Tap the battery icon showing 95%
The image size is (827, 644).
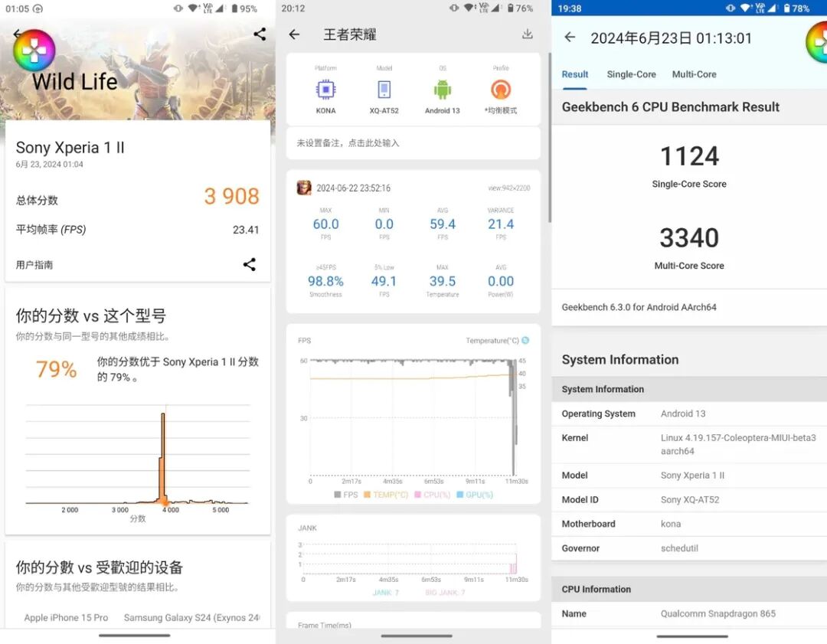[x=235, y=8]
